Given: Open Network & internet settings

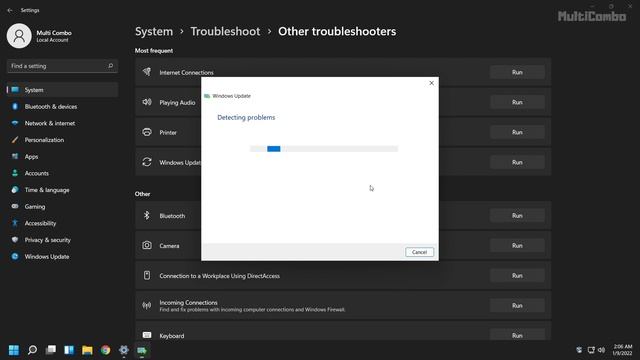Looking at the screenshot, I should pos(62,123).
